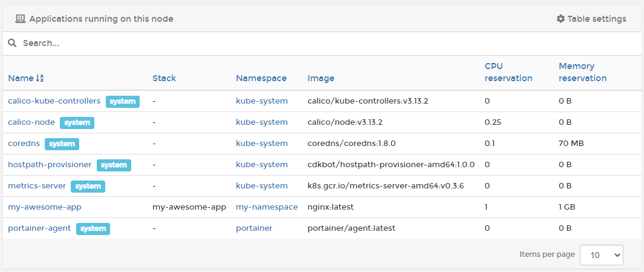Screen dimensions: 644x272
Task: Click the system badge beside portainer-agent
Action: (x=93, y=228)
